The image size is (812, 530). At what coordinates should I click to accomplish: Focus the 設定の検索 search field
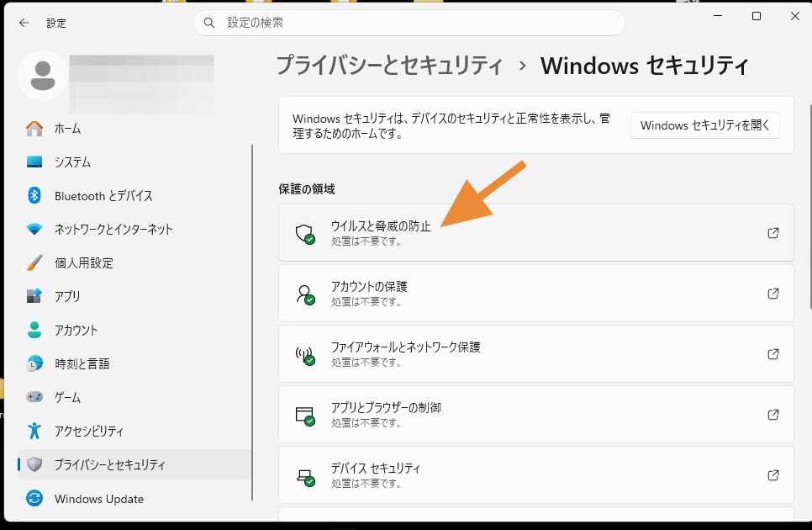[409, 23]
